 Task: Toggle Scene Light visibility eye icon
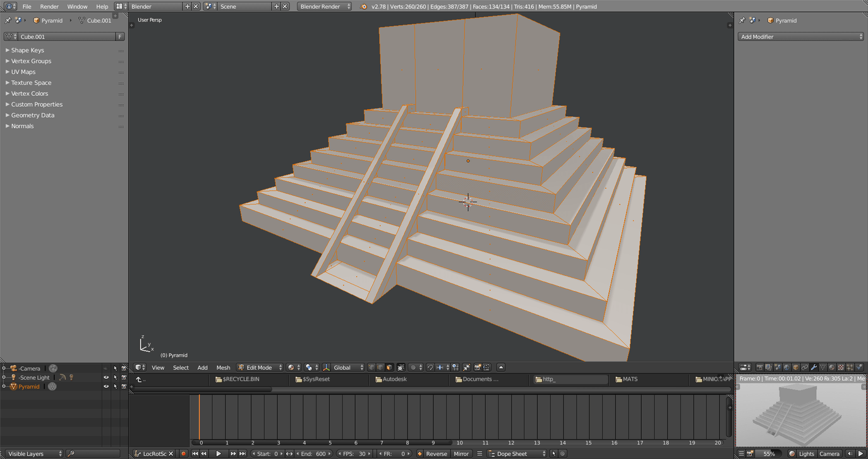(106, 378)
